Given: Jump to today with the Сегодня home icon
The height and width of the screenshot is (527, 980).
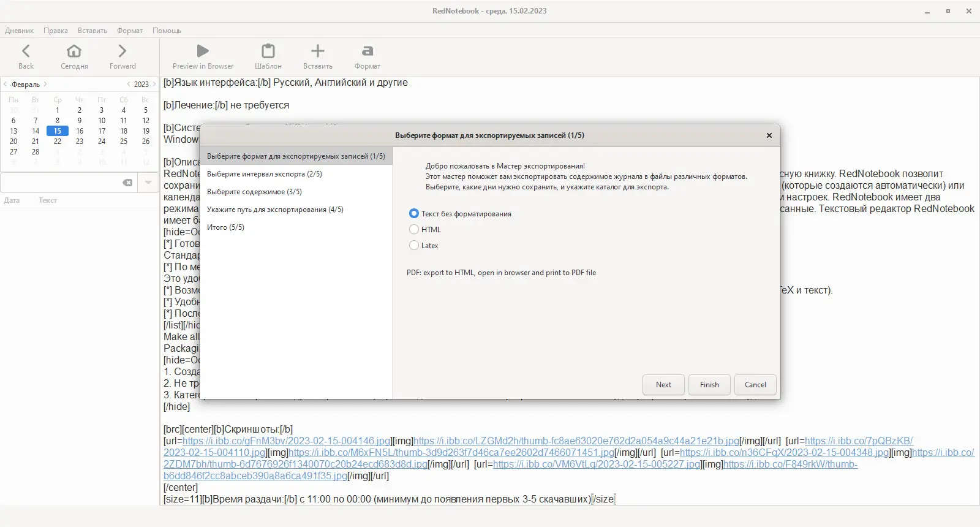Looking at the screenshot, I should [74, 51].
